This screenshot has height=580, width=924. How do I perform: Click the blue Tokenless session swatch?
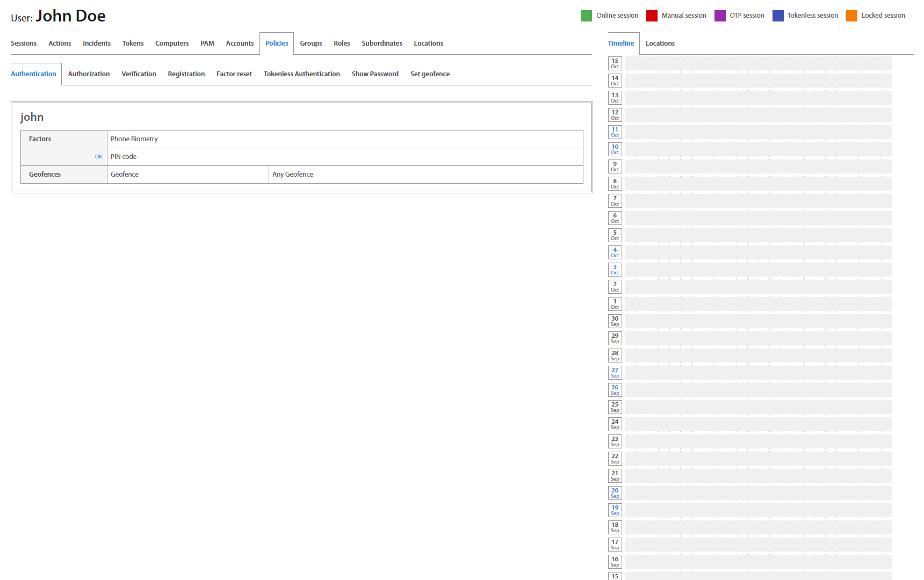point(778,16)
